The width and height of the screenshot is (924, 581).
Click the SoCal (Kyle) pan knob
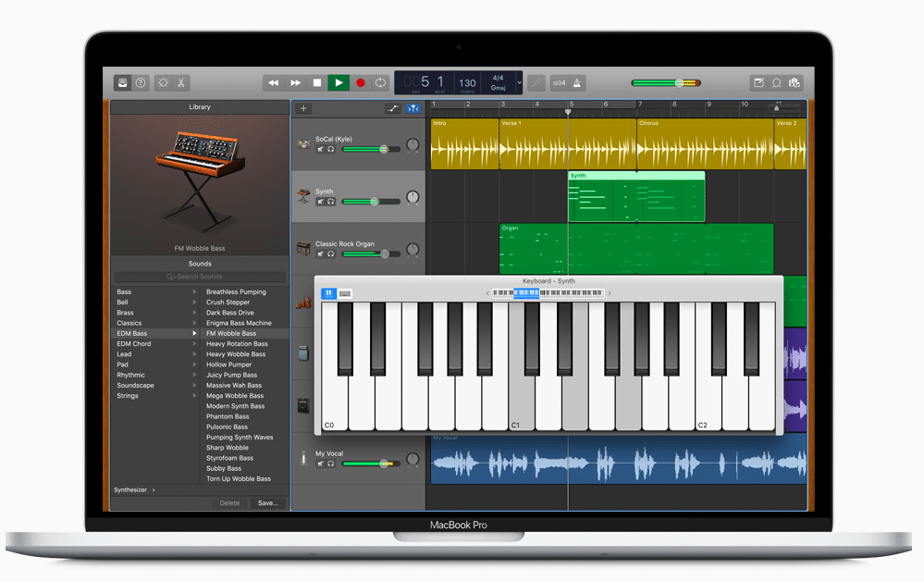click(413, 144)
